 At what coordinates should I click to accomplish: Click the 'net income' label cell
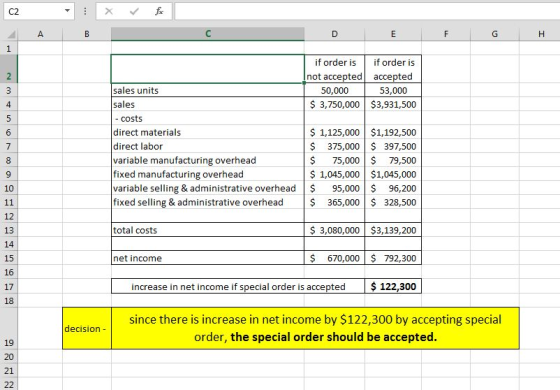click(x=208, y=258)
